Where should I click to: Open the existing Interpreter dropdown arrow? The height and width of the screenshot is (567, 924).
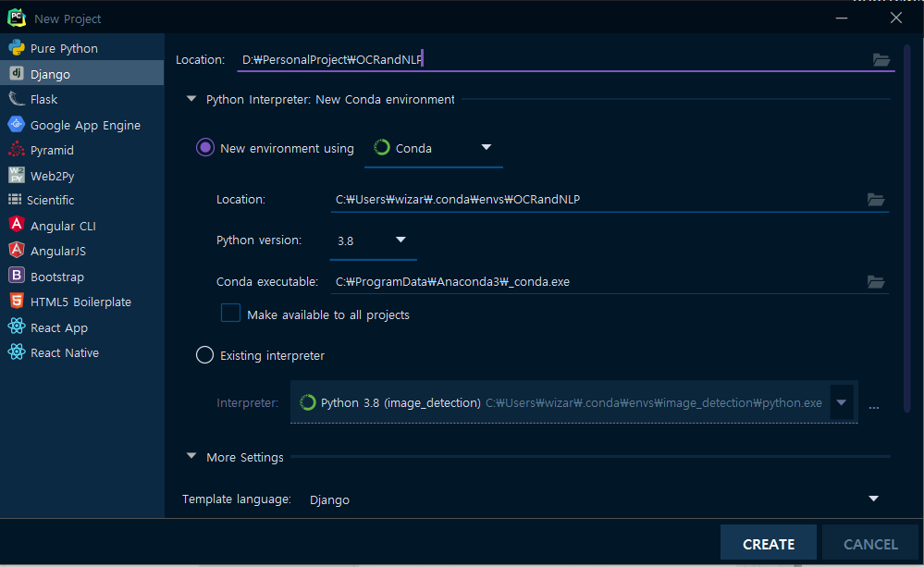pyautogui.click(x=842, y=402)
